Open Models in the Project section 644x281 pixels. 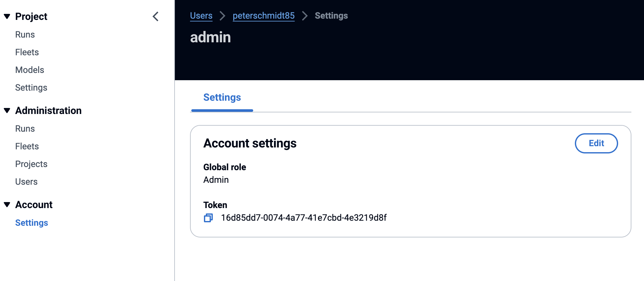(30, 70)
